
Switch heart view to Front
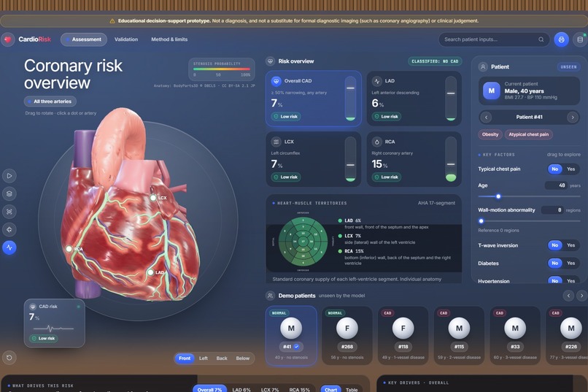tap(185, 358)
